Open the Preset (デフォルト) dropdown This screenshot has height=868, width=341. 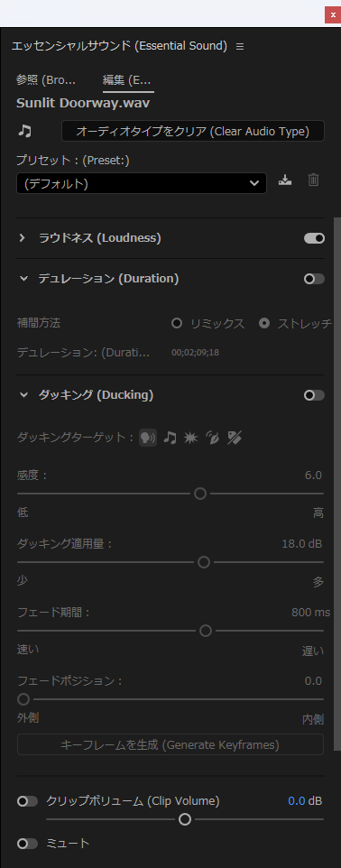click(x=142, y=183)
